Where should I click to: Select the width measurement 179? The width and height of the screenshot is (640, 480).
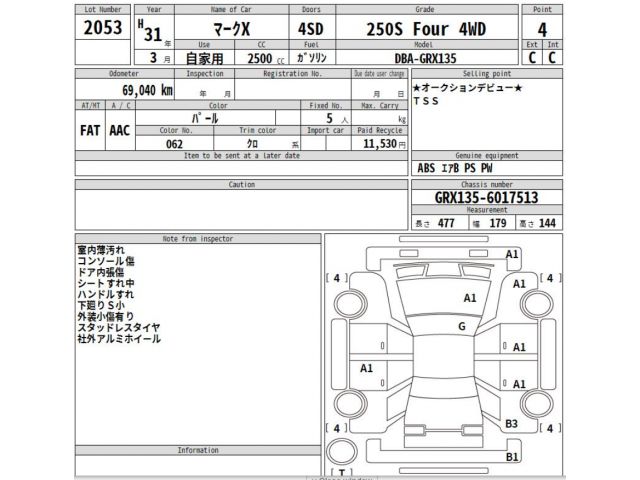pyautogui.click(x=498, y=223)
